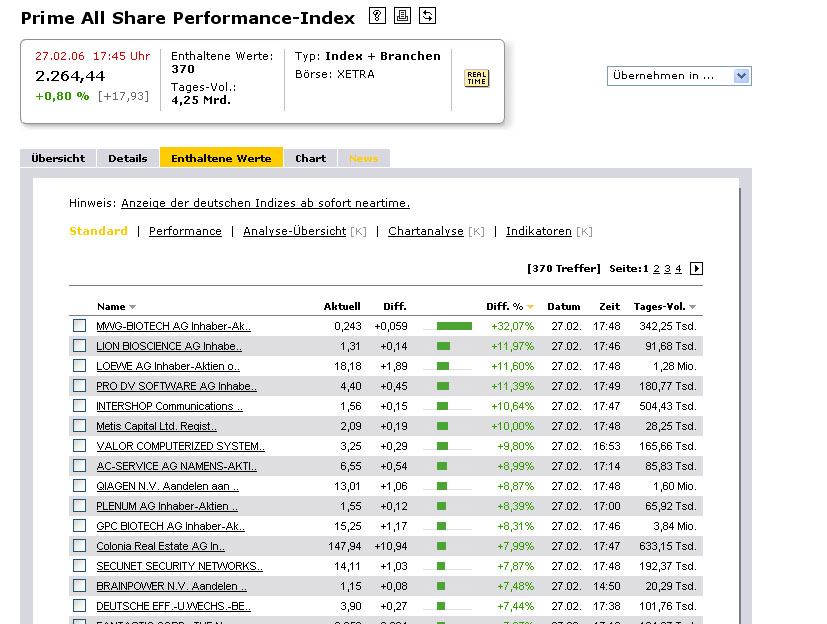Viewport: 827px width, 624px height.
Task: Check the LION BIOSCIENCE AG checkbox
Action: 80,345
